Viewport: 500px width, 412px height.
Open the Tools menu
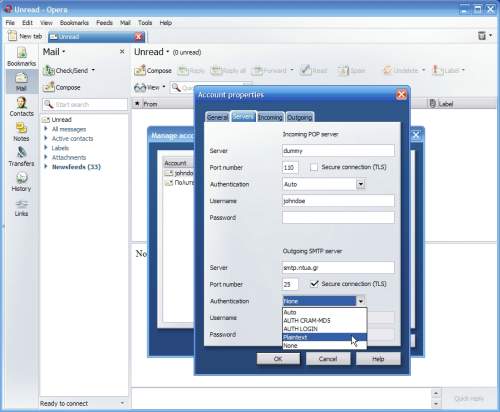(145, 23)
